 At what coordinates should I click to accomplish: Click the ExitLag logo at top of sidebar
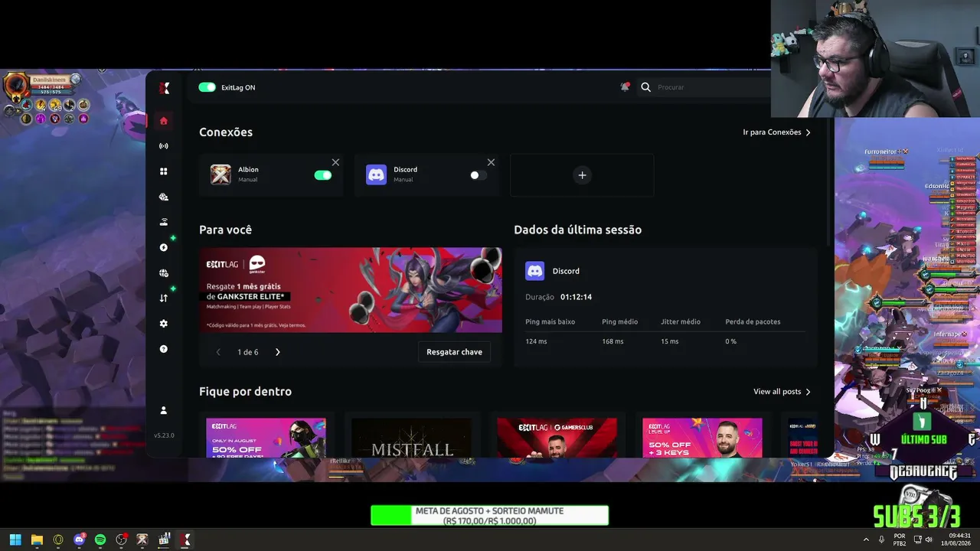[x=164, y=88]
